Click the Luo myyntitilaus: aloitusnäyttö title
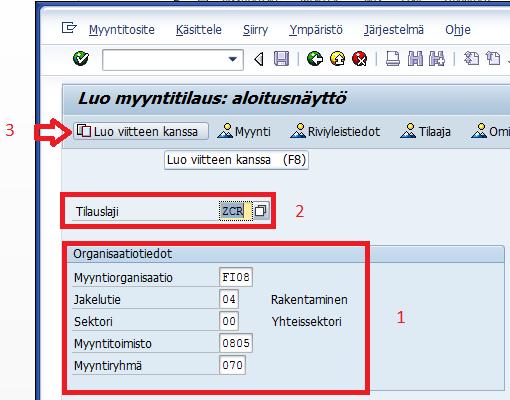The height and width of the screenshot is (400, 510). tap(212, 99)
